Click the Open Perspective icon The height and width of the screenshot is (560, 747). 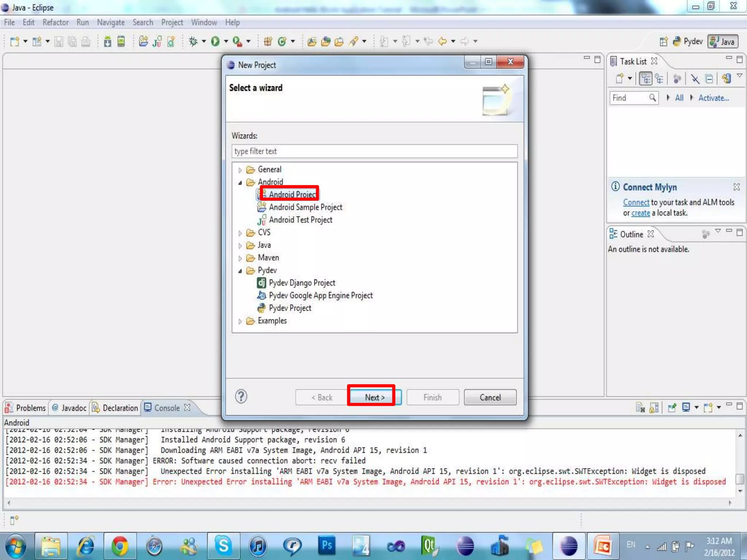point(664,42)
